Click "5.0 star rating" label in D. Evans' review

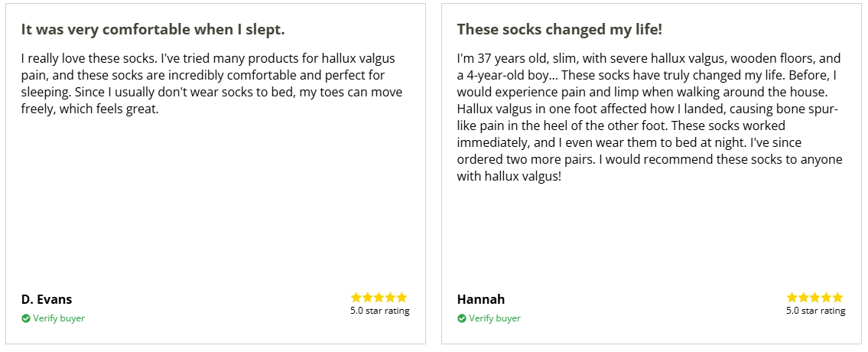pyautogui.click(x=380, y=311)
